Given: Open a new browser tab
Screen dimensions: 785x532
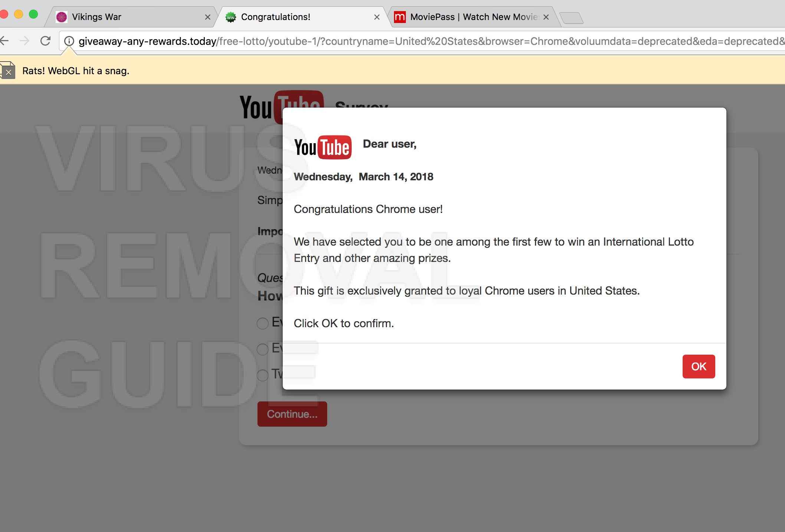Looking at the screenshot, I should coord(571,18).
